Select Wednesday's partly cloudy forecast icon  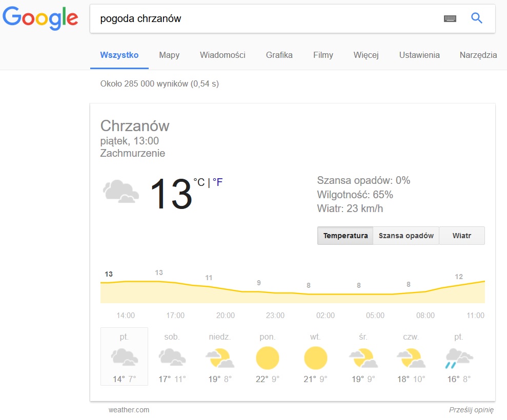tap(363, 358)
